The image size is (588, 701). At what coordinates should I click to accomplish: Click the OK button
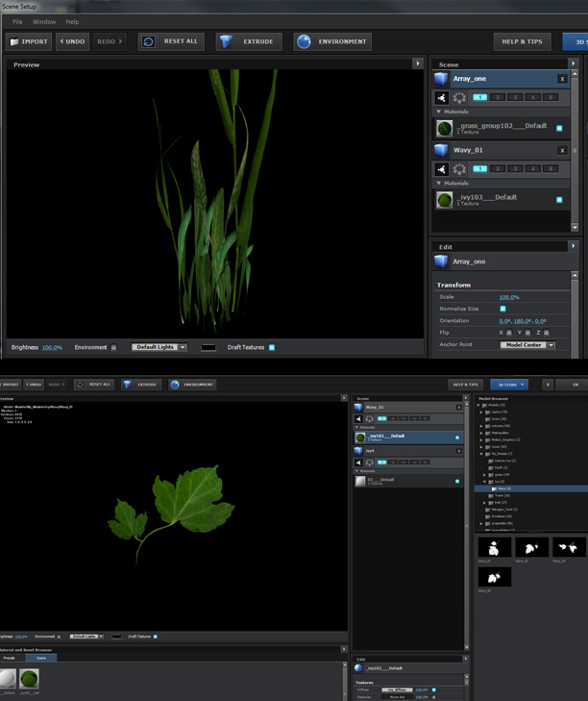click(x=574, y=384)
